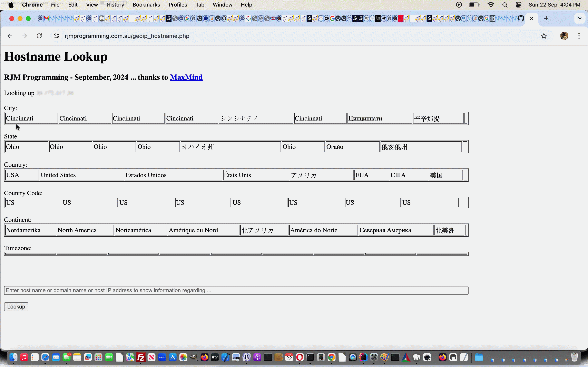Reload the page with the refresh icon
Viewport: 588px width, 367px height.
tap(39, 36)
